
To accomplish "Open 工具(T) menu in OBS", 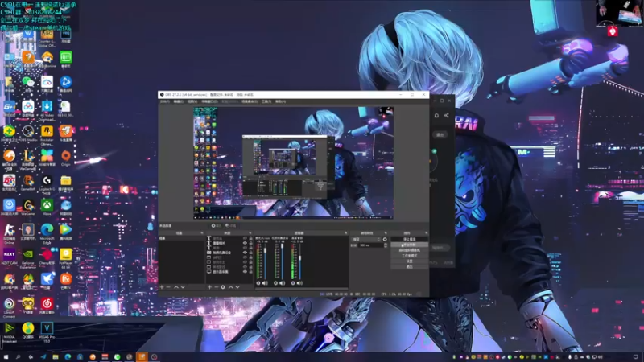I will click(266, 101).
